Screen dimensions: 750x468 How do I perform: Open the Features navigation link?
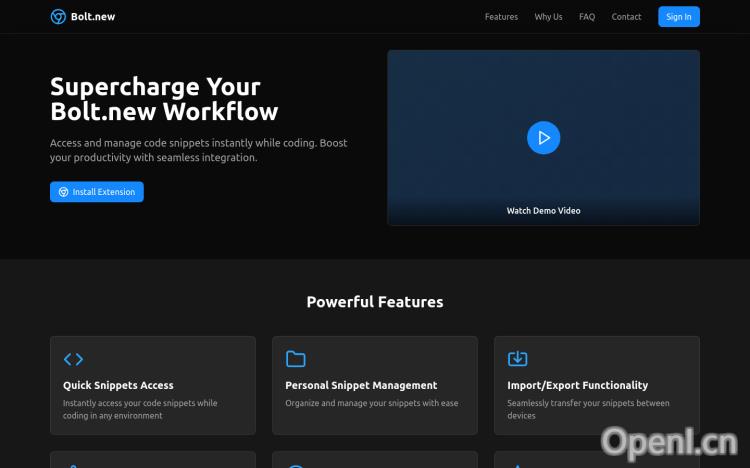click(501, 17)
